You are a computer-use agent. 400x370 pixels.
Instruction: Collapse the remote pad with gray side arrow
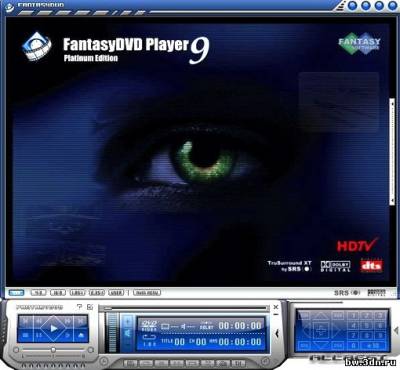pyautogui.click(x=395, y=330)
